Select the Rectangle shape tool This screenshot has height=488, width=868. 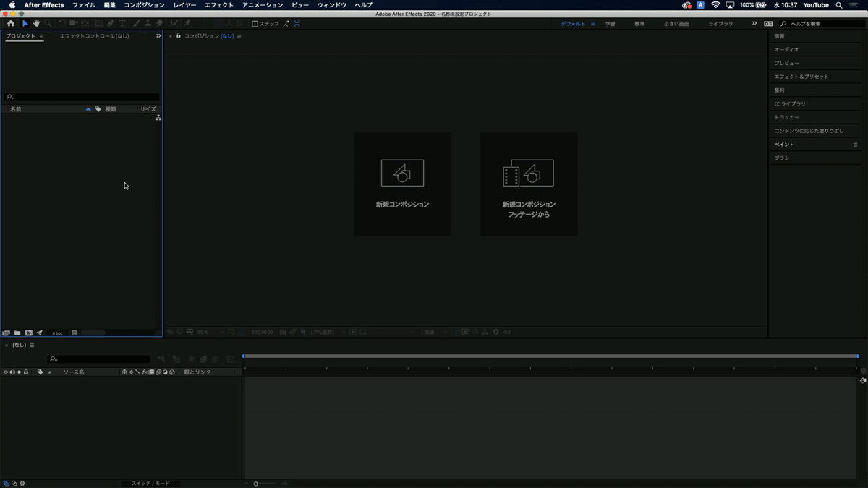tap(100, 23)
